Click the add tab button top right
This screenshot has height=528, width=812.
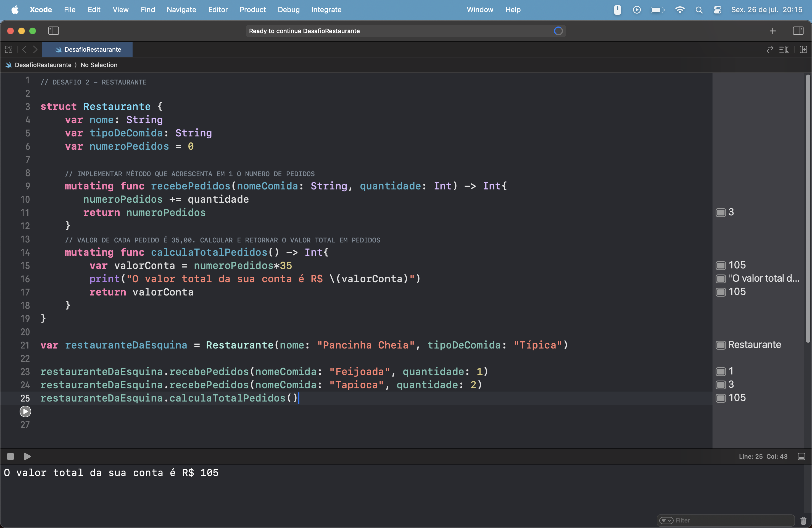772,31
